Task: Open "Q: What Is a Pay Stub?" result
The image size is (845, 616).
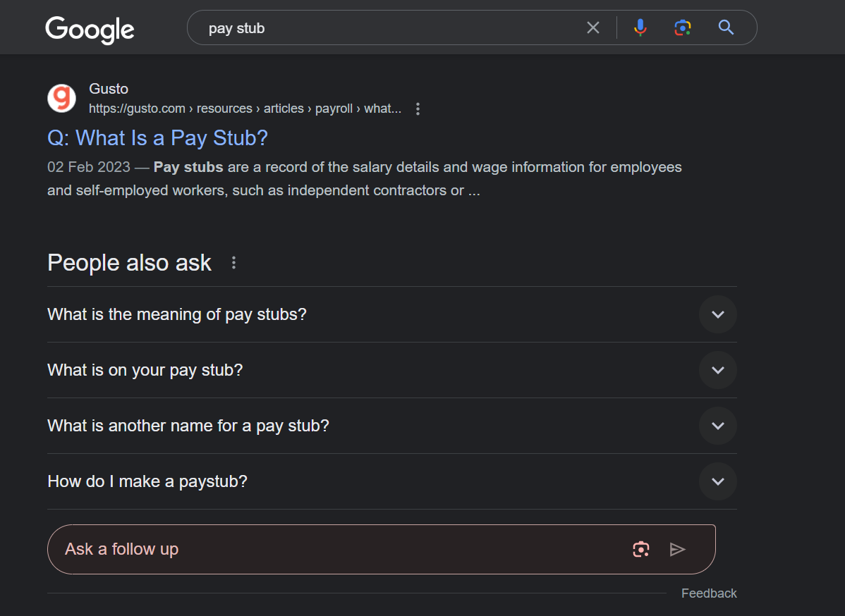Action: pyautogui.click(x=157, y=137)
